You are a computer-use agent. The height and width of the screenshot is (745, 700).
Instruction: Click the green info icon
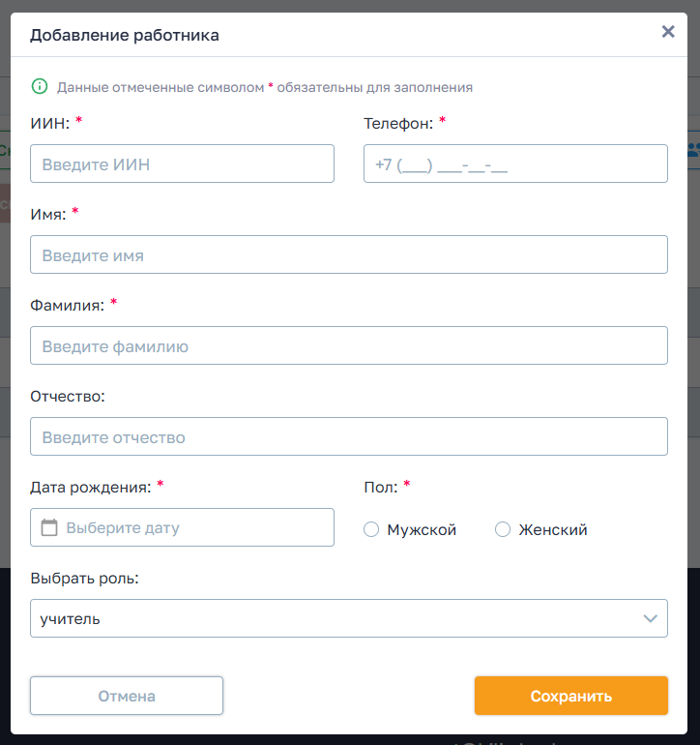[40, 86]
